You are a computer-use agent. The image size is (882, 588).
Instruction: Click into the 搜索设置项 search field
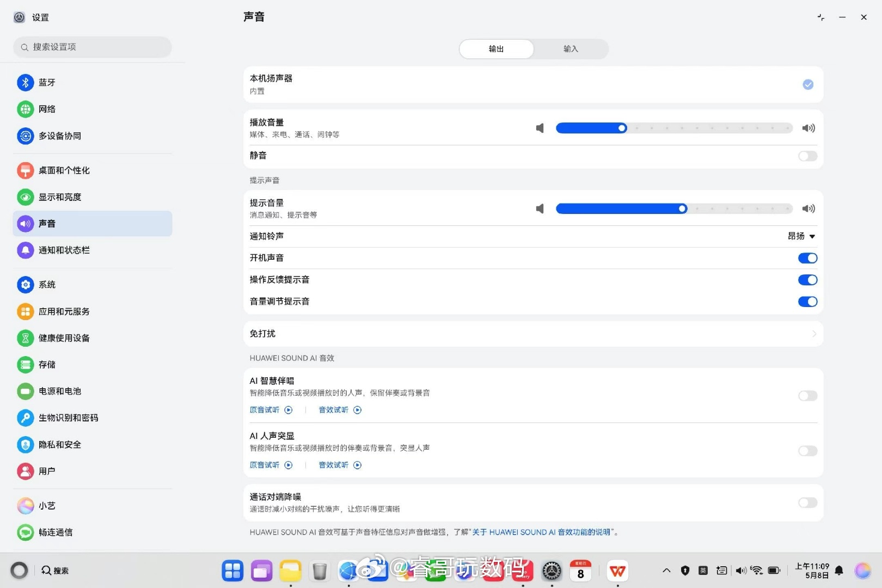(x=93, y=47)
